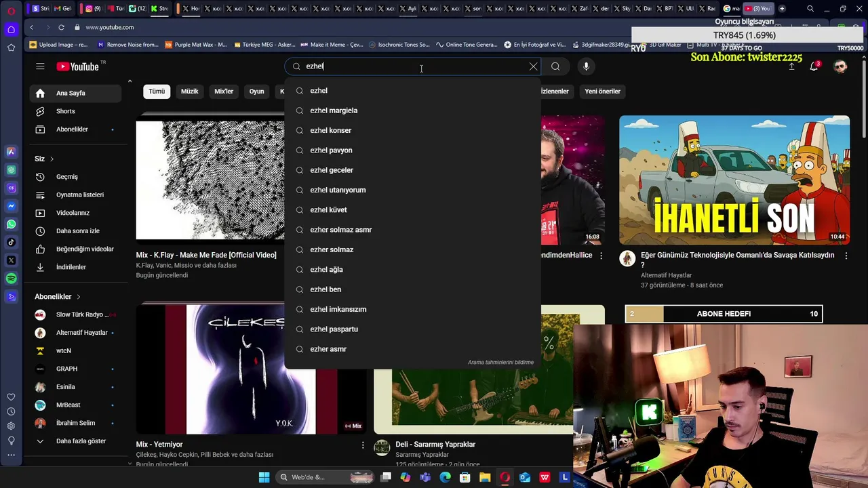The width and height of the screenshot is (868, 488).
Task: Open Daha sonra izle list
Action: (x=75, y=231)
